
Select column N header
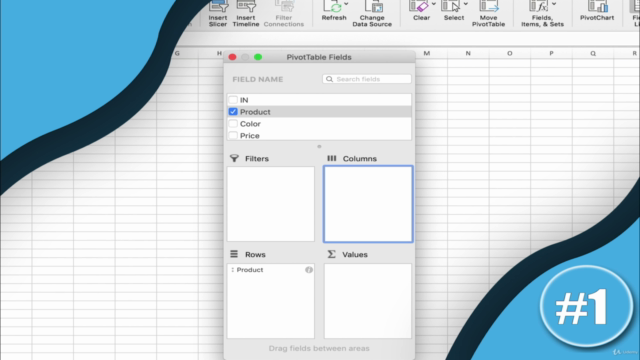pyautogui.click(x=468, y=53)
